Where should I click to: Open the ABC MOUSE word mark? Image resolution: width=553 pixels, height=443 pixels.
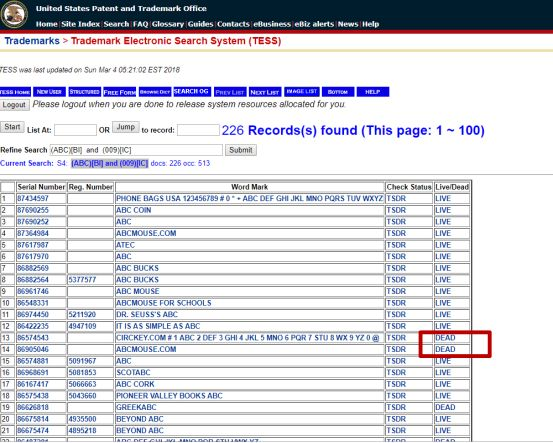(138, 291)
